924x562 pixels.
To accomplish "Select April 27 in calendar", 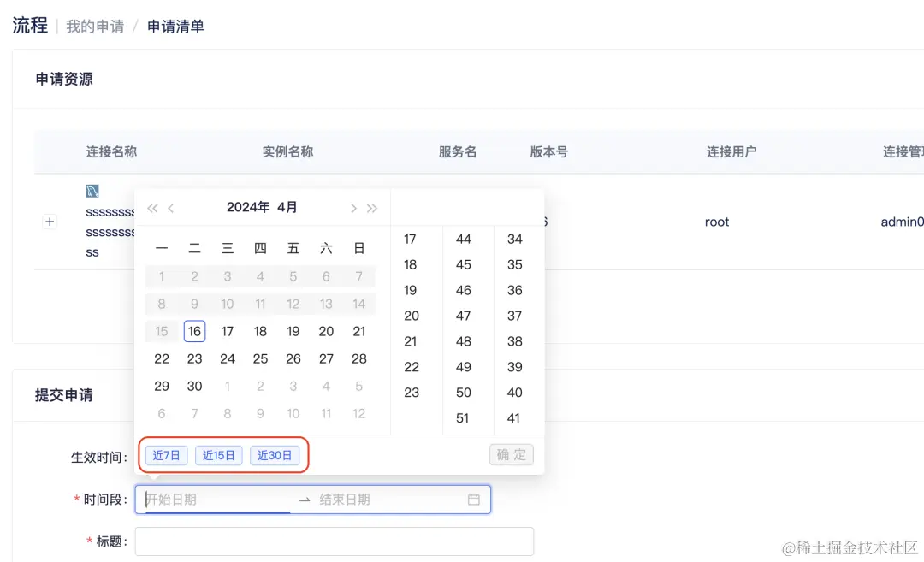I will point(326,358).
